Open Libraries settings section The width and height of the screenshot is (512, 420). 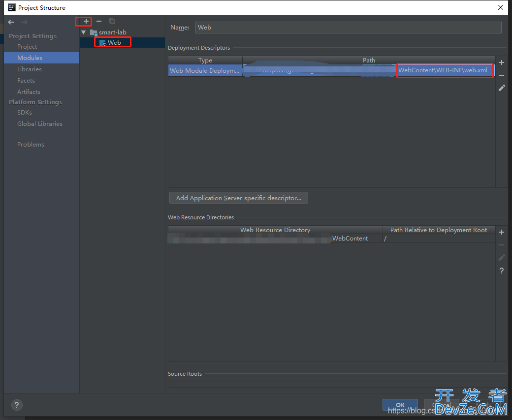[x=30, y=69]
